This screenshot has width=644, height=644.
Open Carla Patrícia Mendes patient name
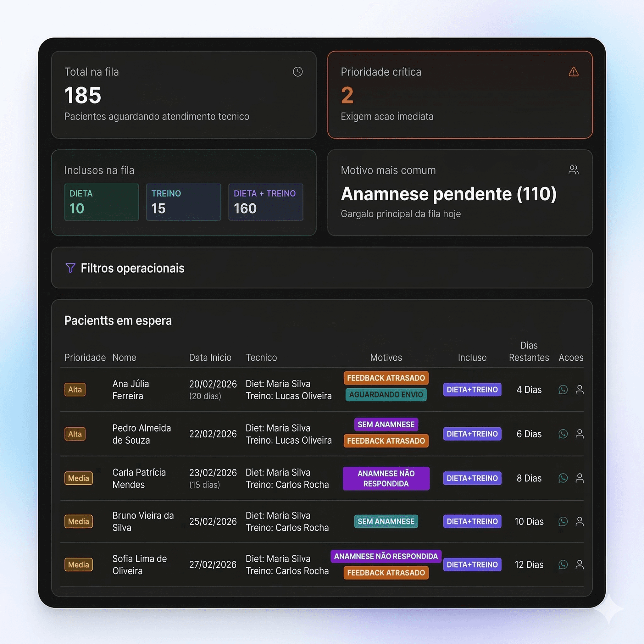click(139, 478)
